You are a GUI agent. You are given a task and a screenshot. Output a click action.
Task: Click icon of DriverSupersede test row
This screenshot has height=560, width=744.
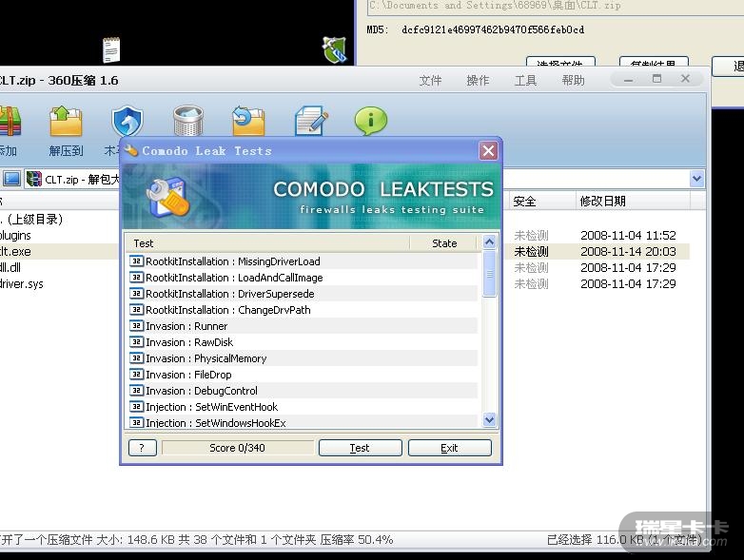[x=136, y=294]
